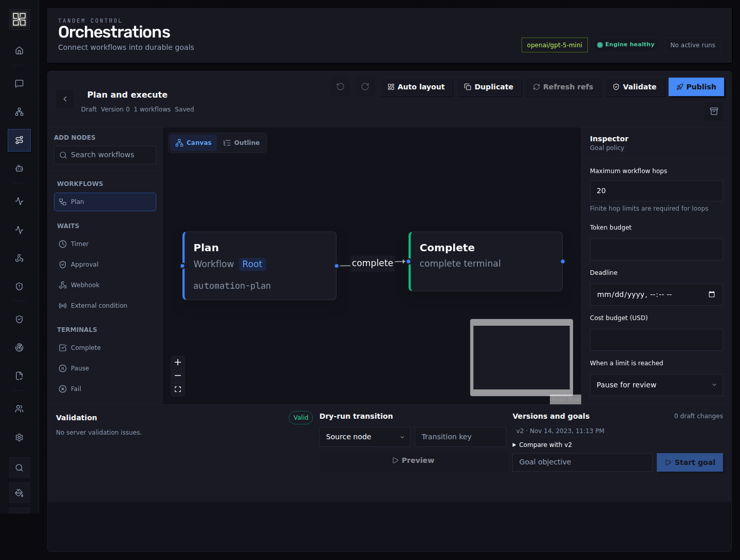Viewport: 740px width, 560px height.
Task: Open the webhook-shaped sidebar icon
Action: pyautogui.click(x=19, y=258)
